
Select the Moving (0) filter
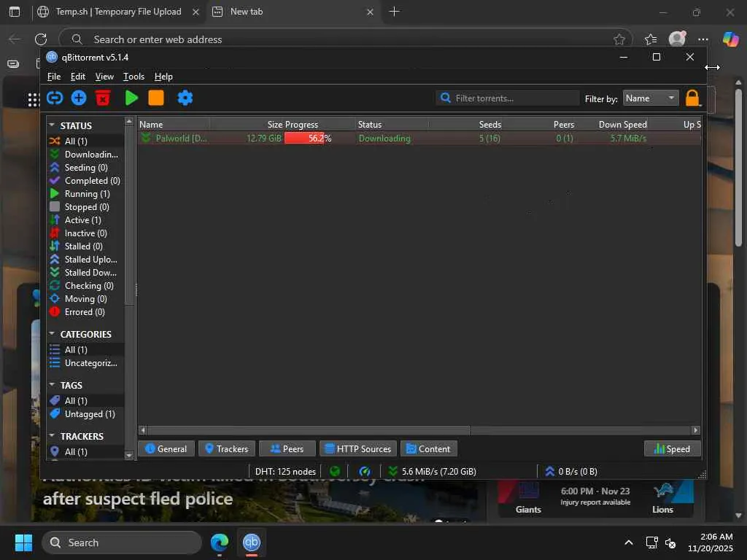[85, 298]
